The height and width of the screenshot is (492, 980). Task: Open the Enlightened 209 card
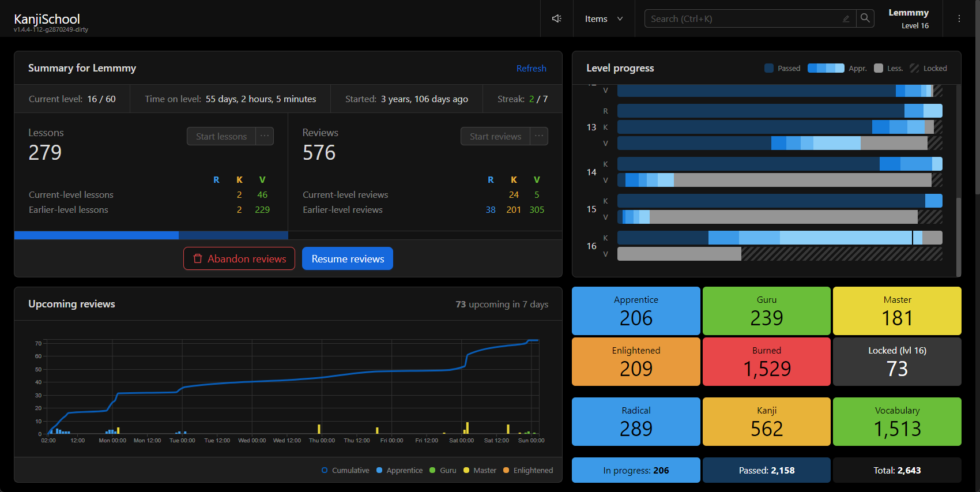636,362
